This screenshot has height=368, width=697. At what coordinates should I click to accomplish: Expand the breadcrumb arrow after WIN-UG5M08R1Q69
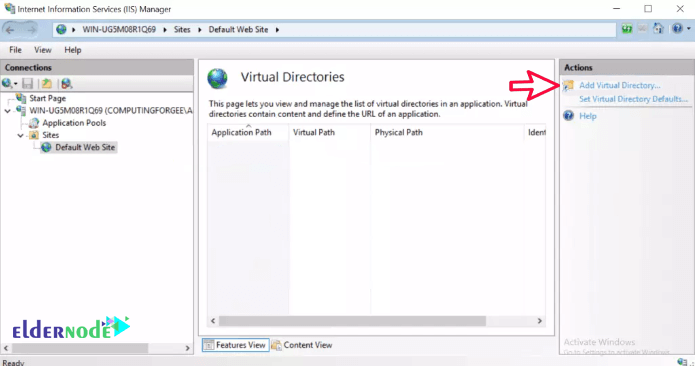click(165, 30)
